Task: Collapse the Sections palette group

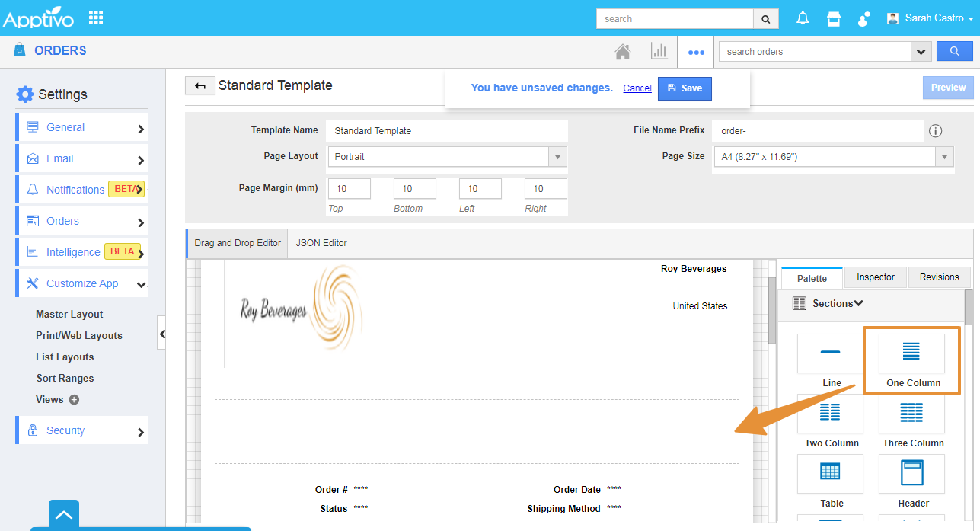Action: tap(858, 303)
